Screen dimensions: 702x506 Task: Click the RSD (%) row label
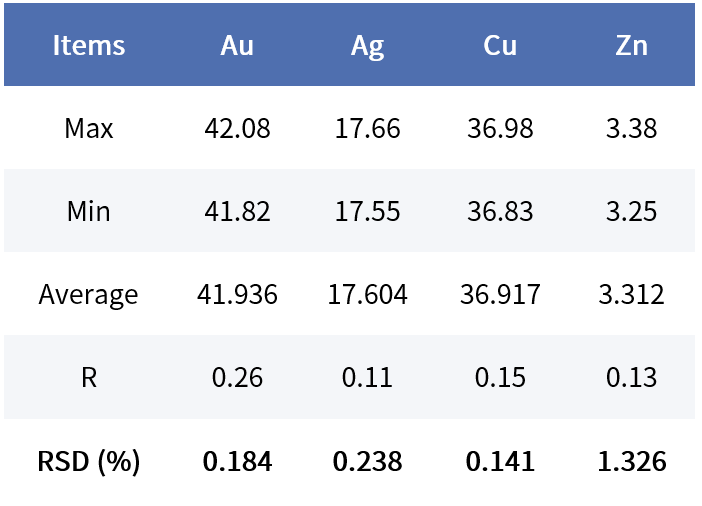[x=89, y=461]
